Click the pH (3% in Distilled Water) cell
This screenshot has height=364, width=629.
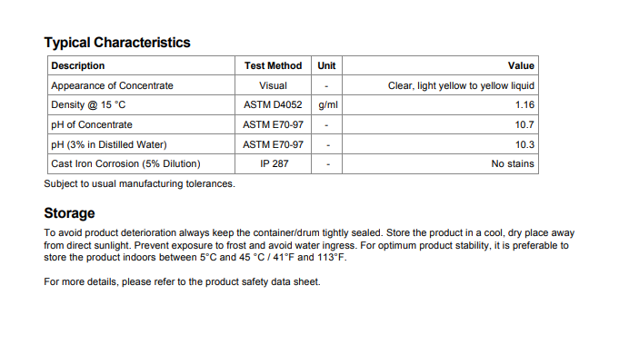coord(109,144)
